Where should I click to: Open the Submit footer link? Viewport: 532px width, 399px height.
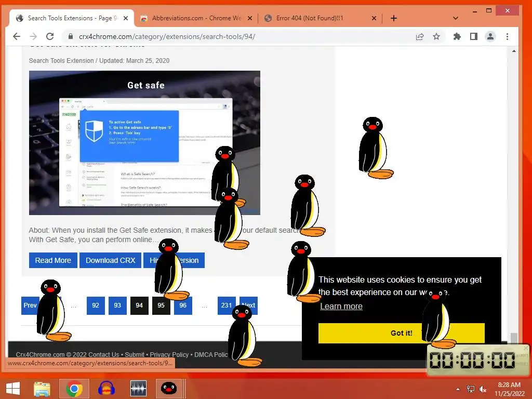[x=135, y=354]
